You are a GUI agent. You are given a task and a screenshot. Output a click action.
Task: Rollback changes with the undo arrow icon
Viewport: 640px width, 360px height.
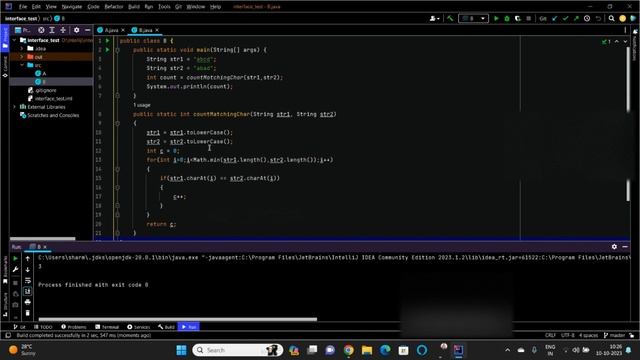pyautogui.click(x=598, y=18)
